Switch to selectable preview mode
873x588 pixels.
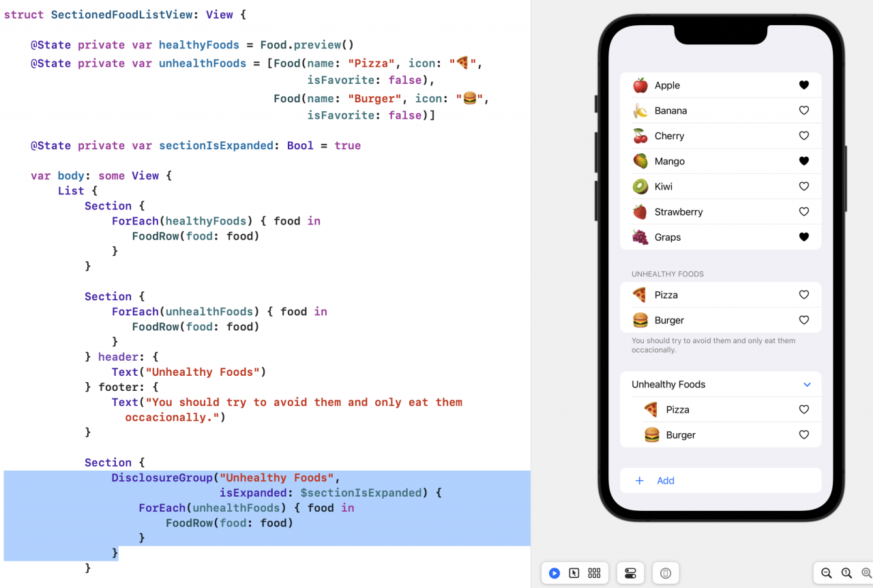[574, 573]
